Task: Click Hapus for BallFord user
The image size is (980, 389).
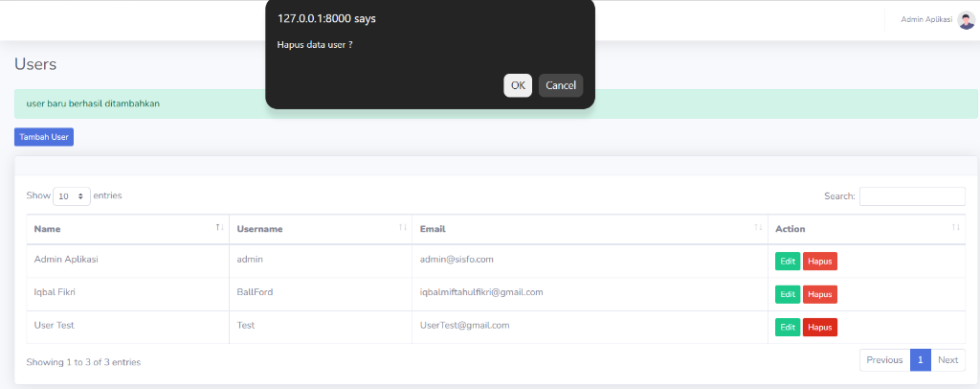Action: coord(820,294)
